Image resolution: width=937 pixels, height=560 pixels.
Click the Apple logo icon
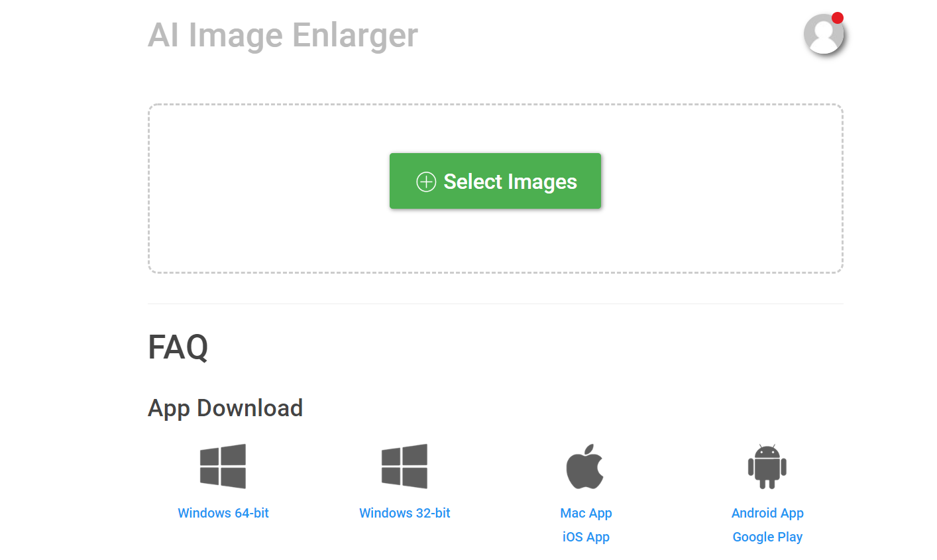coord(586,467)
